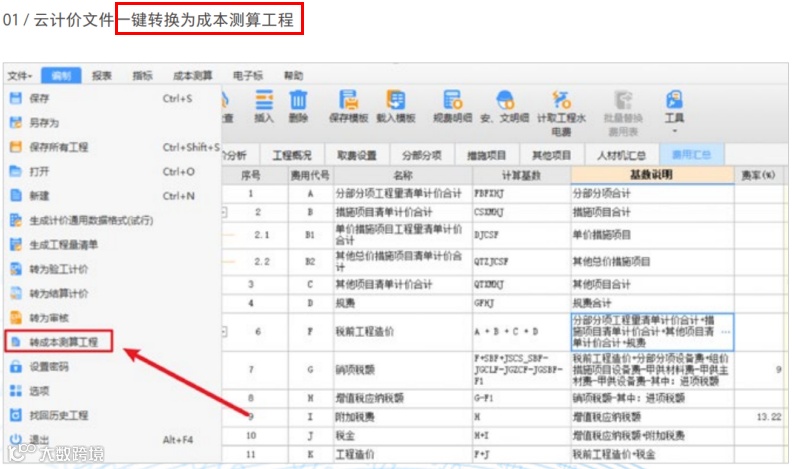Click the 基数说明 column header

[652, 175]
